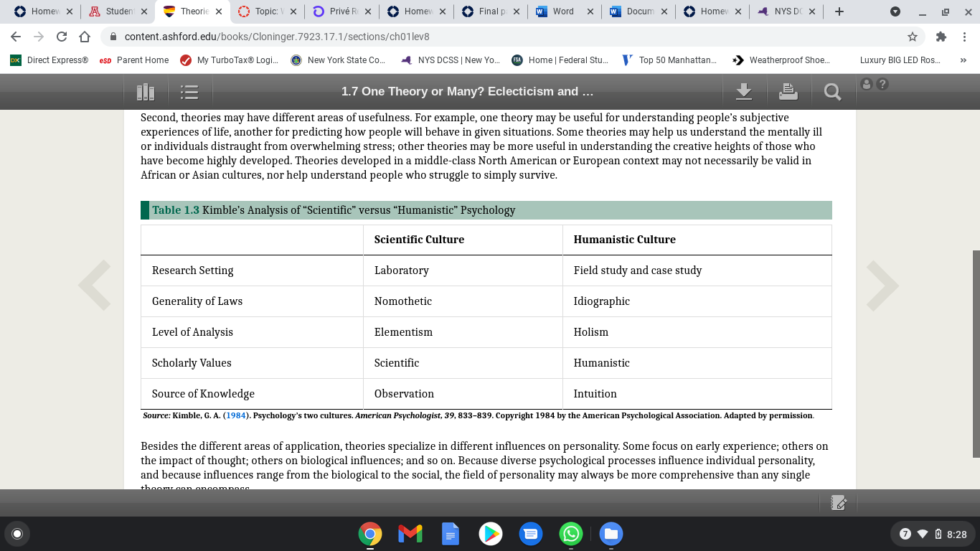The image size is (980, 551).
Task: Go to the next section arrow
Action: [x=882, y=286]
